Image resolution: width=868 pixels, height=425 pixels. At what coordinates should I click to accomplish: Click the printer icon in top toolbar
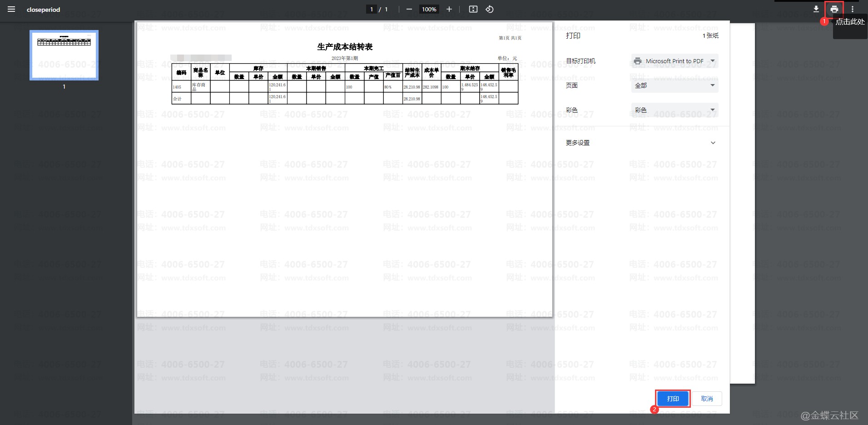(x=834, y=10)
